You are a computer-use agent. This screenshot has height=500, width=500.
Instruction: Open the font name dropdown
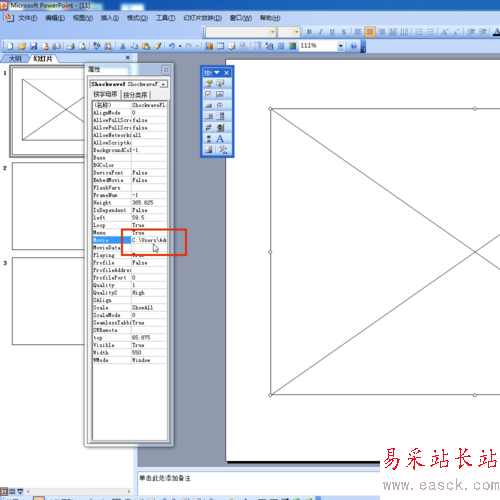pyautogui.click(x=273, y=32)
